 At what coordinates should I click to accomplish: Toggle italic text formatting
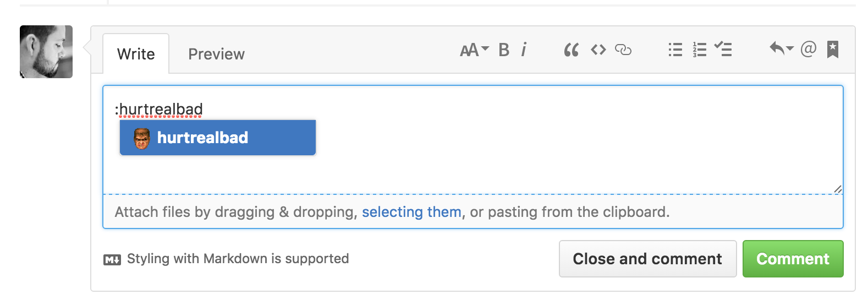point(524,50)
